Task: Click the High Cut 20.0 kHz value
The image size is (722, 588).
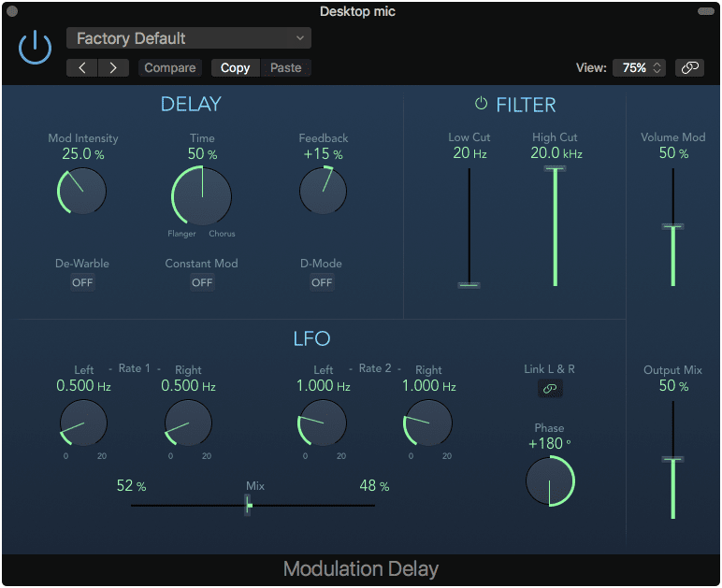Action: [x=556, y=152]
